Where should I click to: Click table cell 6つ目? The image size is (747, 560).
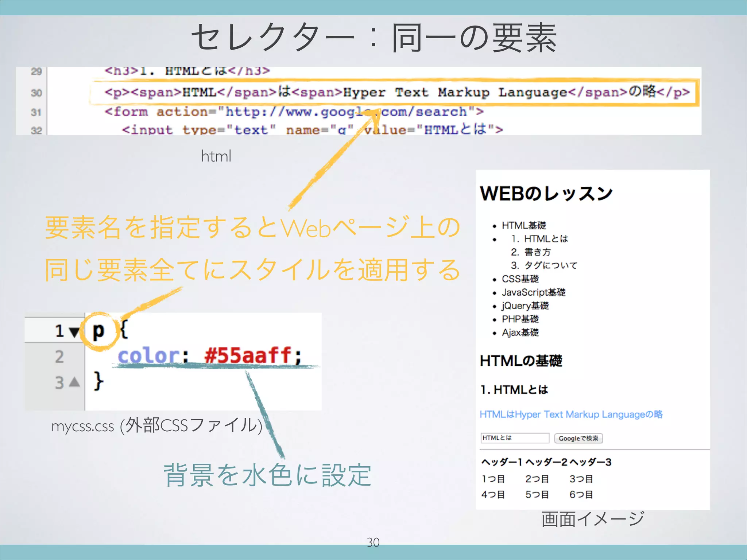pyautogui.click(x=581, y=494)
